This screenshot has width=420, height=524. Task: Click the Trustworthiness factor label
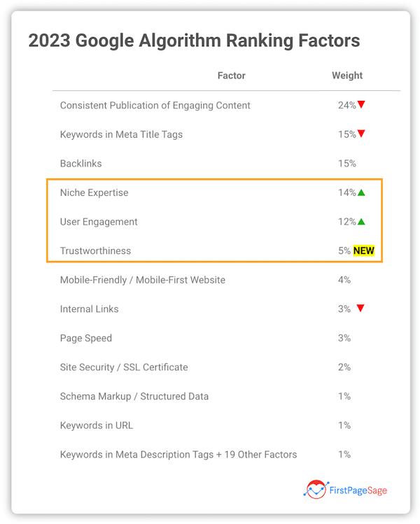click(95, 250)
